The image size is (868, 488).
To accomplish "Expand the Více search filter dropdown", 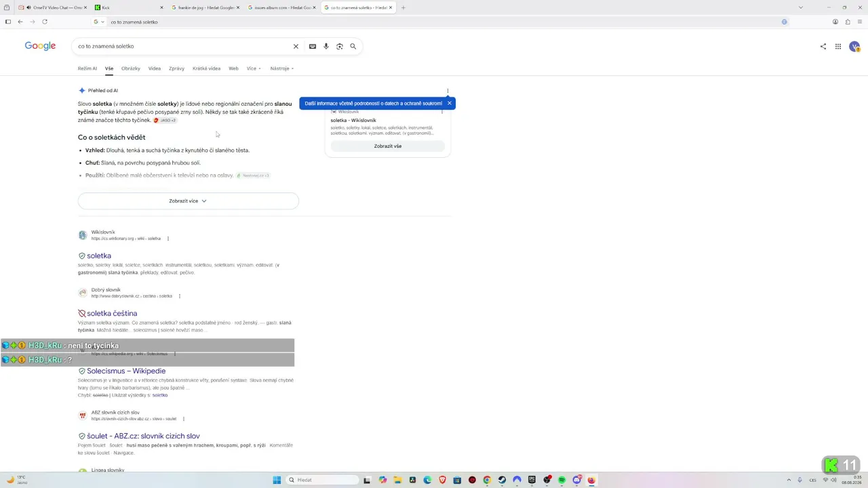I will click(254, 68).
